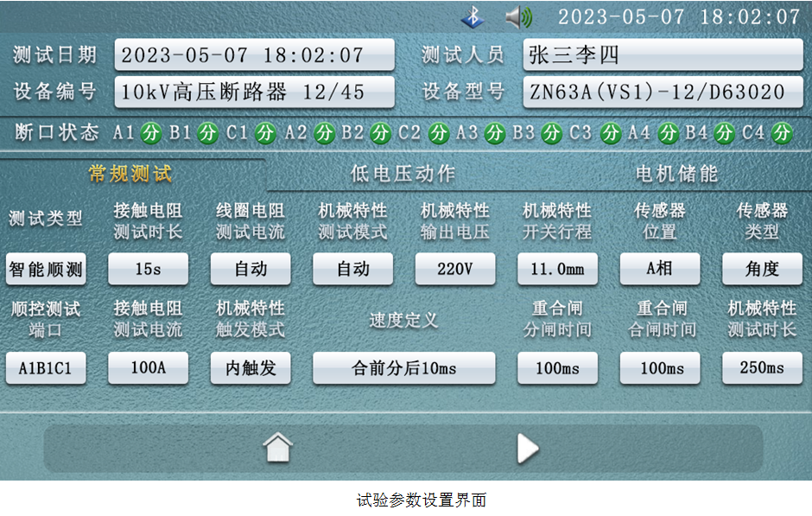The width and height of the screenshot is (812, 516).
Task: Toggle the 传感器类型 角度 setting
Action: click(762, 269)
